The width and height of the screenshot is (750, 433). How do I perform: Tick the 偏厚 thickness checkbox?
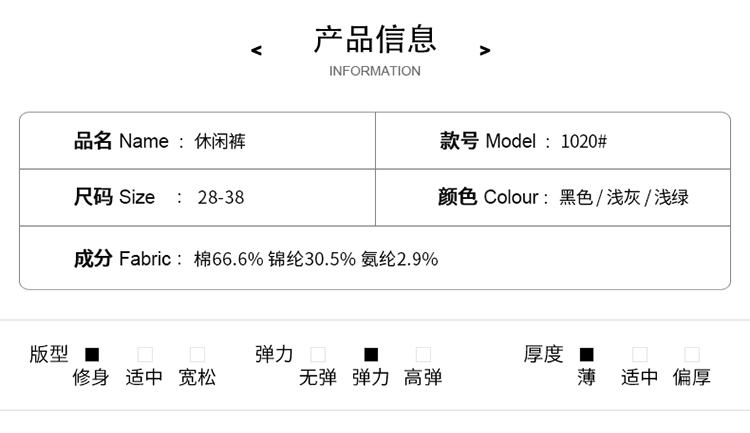click(x=692, y=354)
